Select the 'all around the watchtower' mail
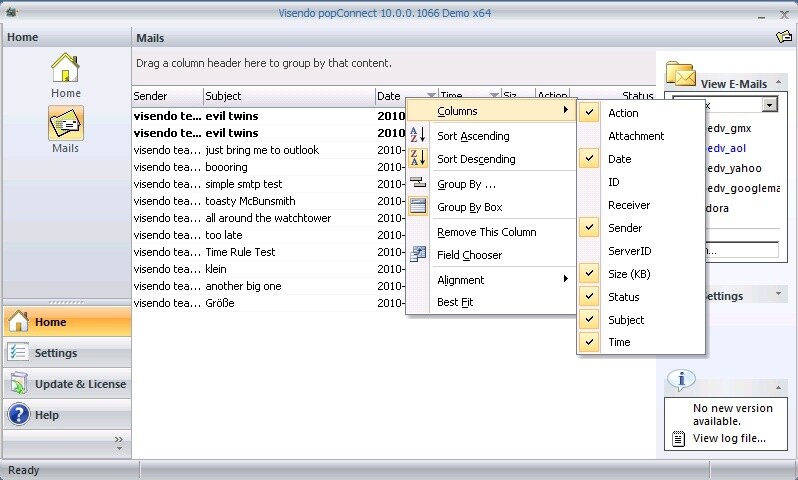The height and width of the screenshot is (480, 798). (x=269, y=218)
